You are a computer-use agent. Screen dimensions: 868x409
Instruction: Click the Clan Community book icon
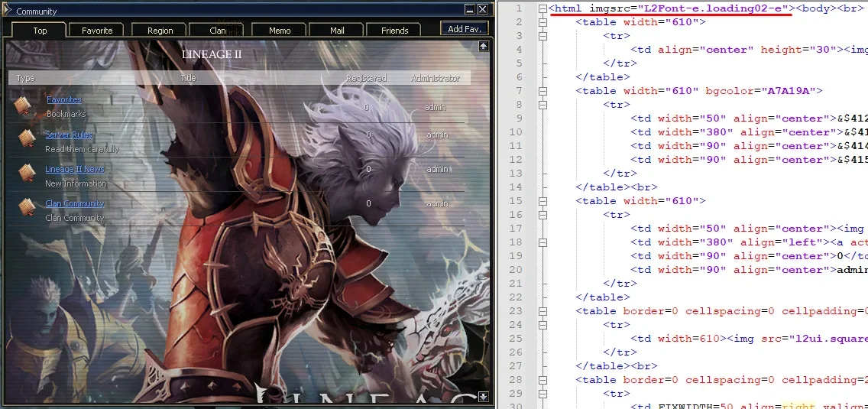coord(27,206)
